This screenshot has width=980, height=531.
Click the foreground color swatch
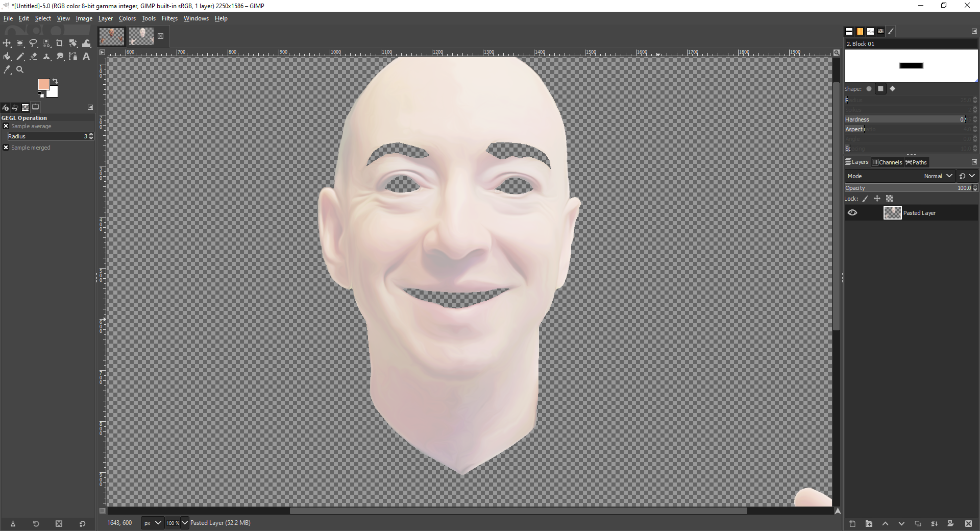pos(43,84)
